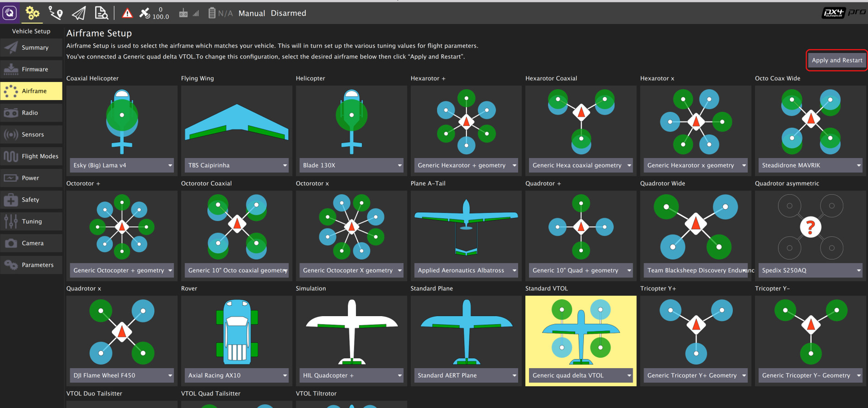The width and height of the screenshot is (868, 408).
Task: Open the TBS Caipirinha airframe dropdown
Action: click(x=237, y=165)
